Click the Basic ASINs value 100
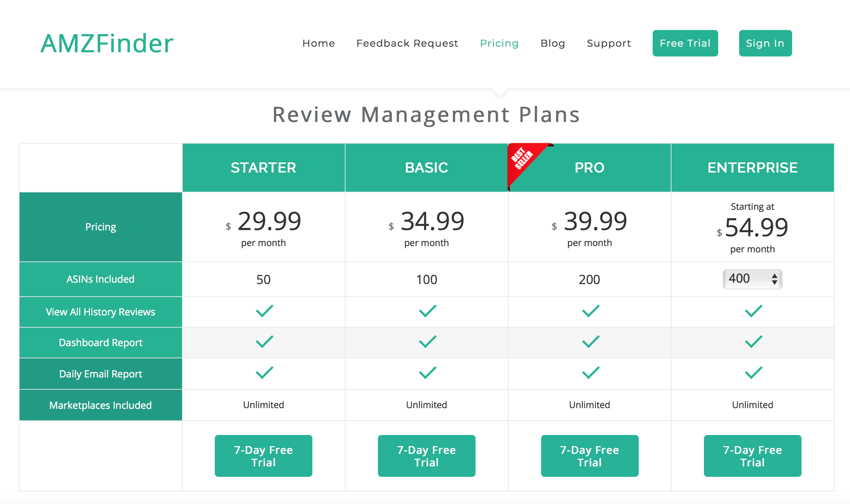 click(426, 280)
